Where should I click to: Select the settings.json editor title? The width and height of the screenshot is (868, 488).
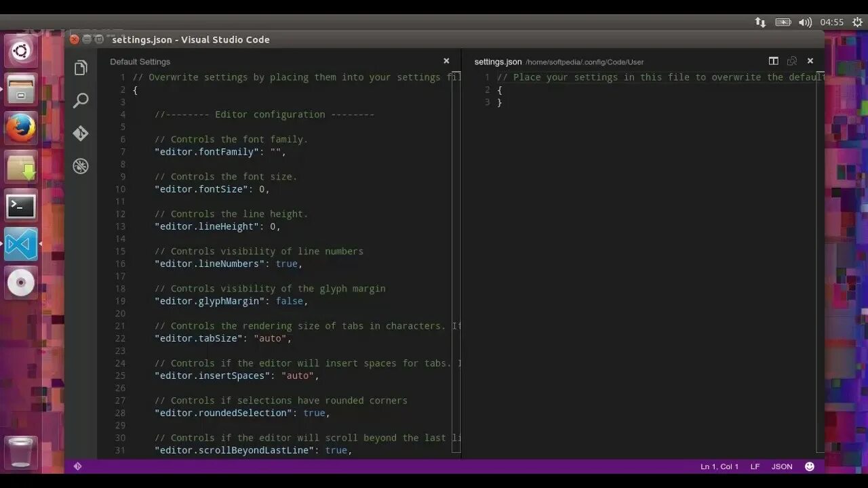click(498, 62)
